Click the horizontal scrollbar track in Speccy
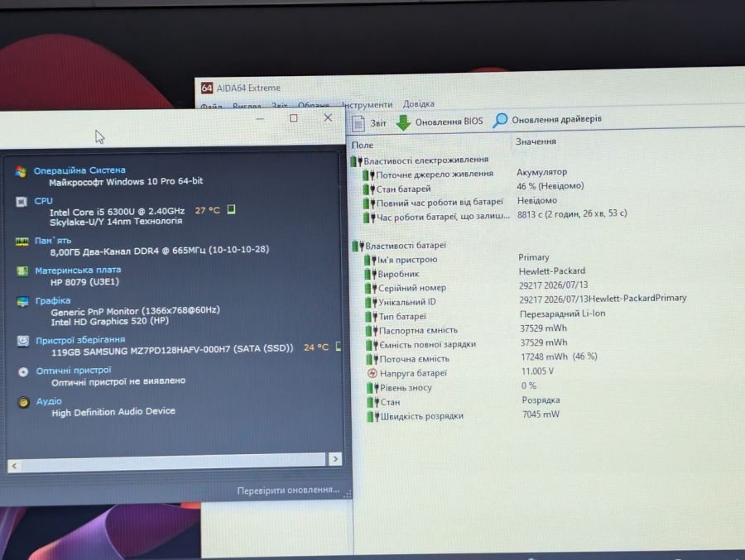The width and height of the screenshot is (745, 560). [175, 462]
